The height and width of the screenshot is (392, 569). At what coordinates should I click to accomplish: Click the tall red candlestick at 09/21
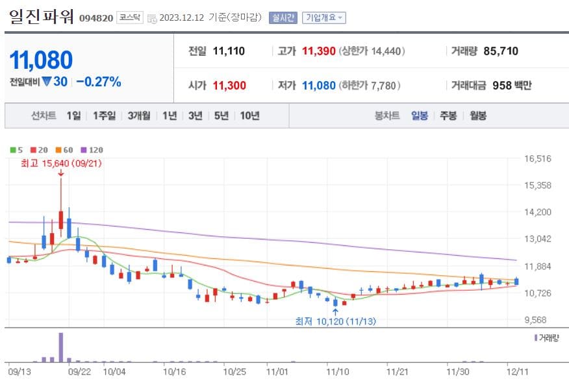point(61,220)
